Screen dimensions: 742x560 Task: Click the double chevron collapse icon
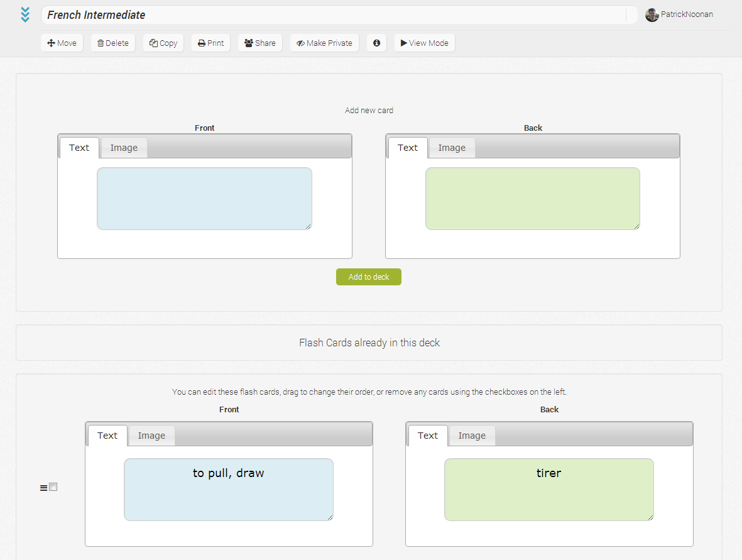click(25, 14)
